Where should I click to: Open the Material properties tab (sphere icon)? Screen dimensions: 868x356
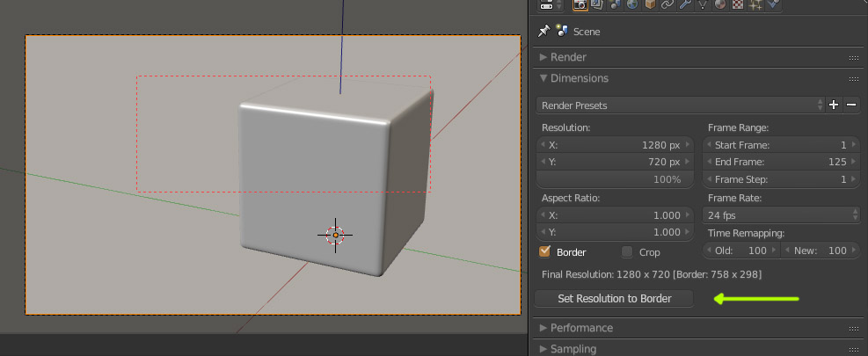[720, 4]
